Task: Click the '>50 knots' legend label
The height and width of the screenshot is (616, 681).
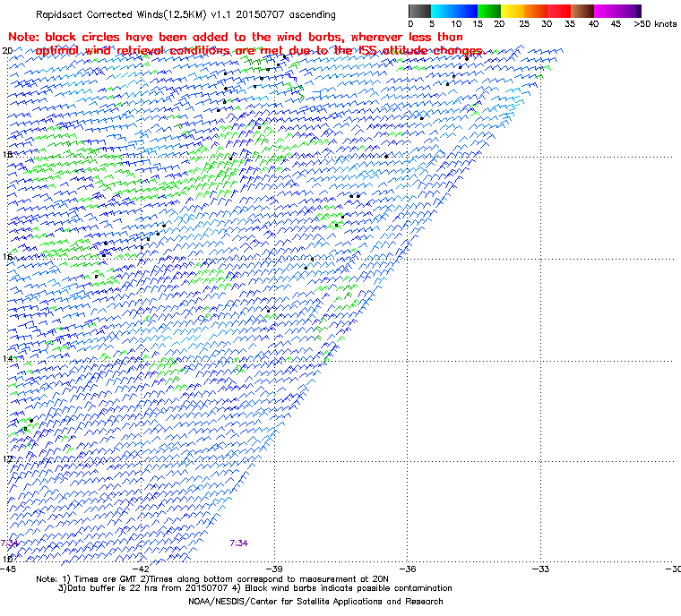Action: 655,24
